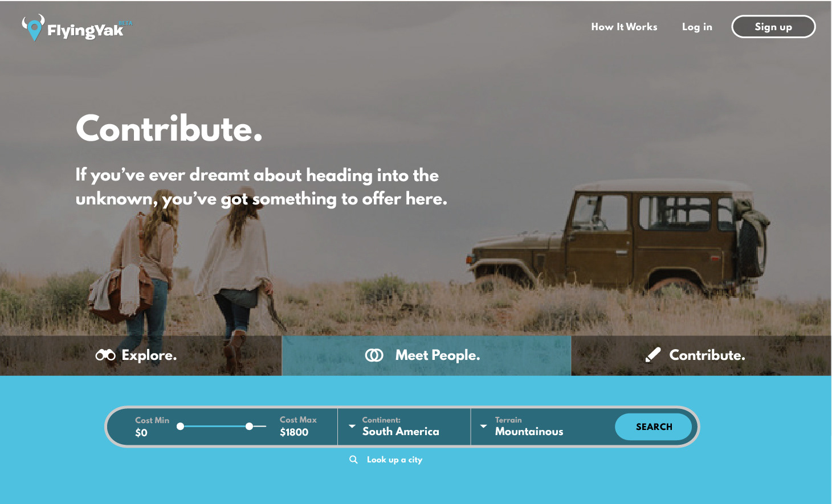
Task: Select the Contribute tab
Action: point(702,355)
